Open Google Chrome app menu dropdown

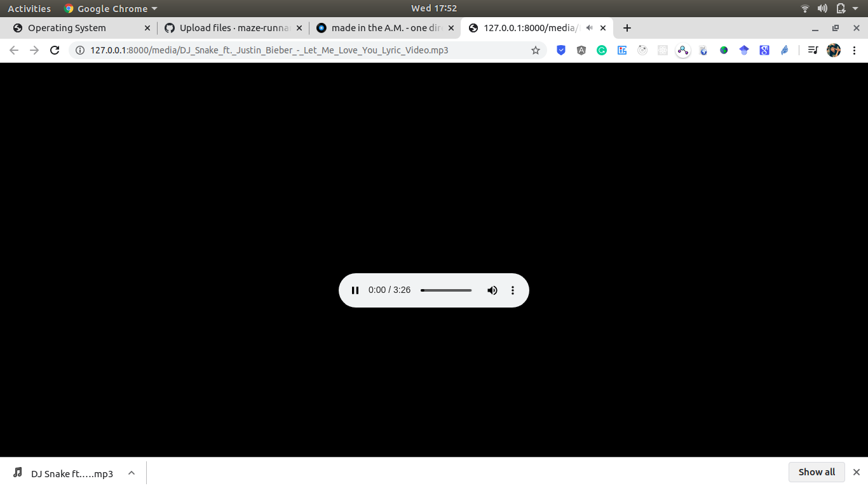click(111, 8)
